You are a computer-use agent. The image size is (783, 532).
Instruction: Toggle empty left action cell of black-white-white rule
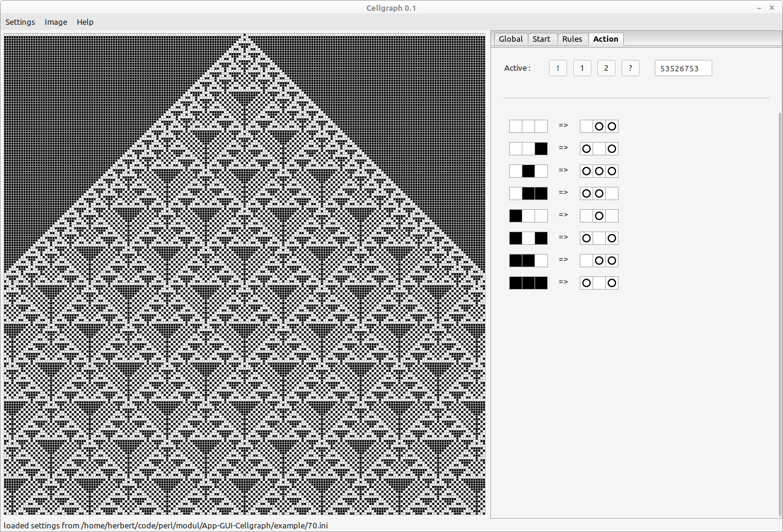(x=586, y=216)
